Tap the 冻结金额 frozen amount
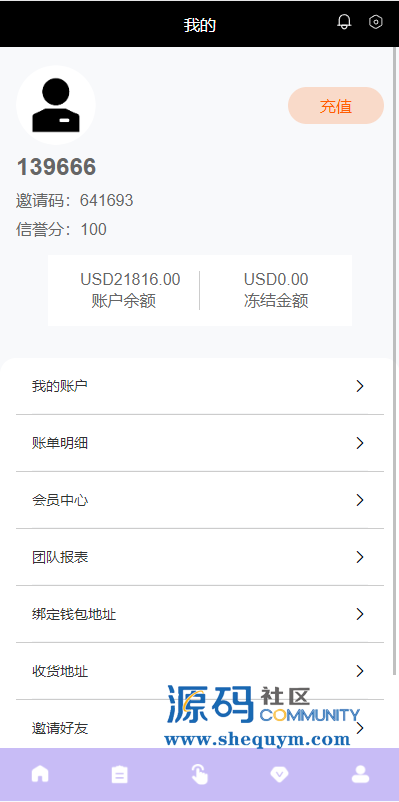 276,279
